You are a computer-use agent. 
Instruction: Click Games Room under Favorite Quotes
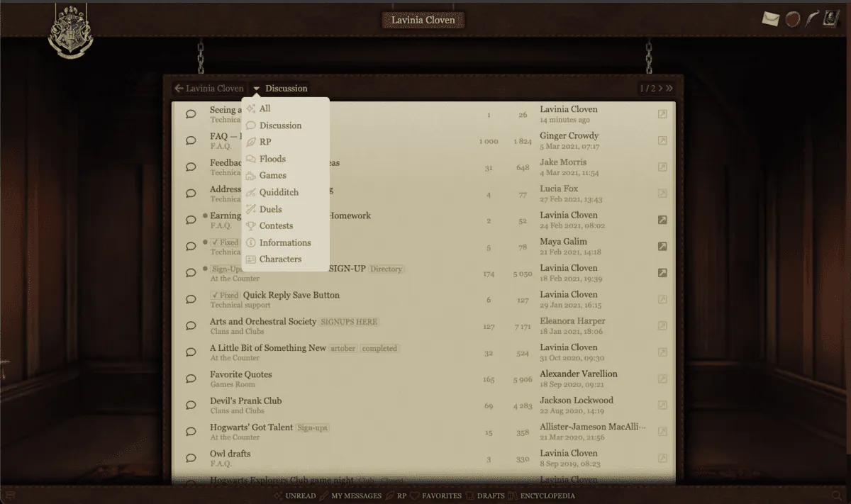(233, 384)
